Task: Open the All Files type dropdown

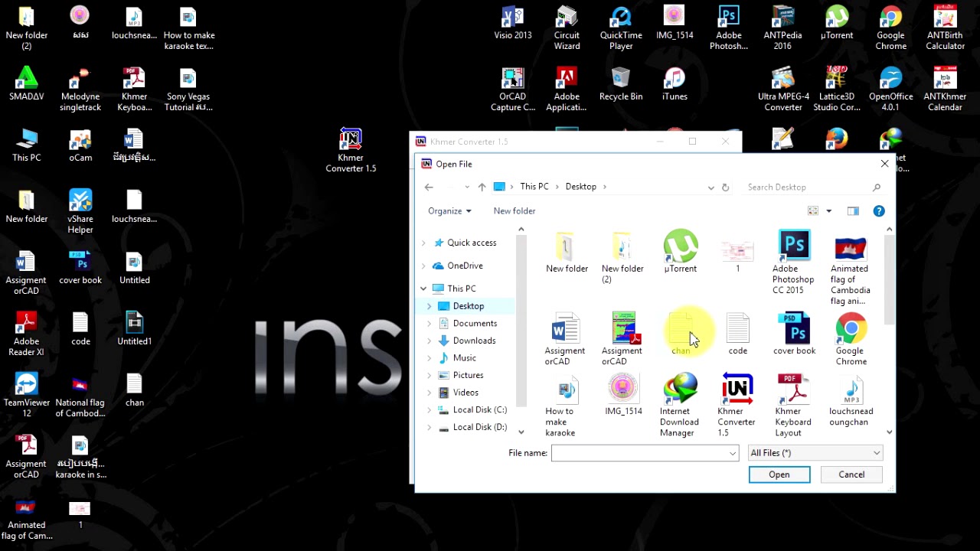Action: click(815, 453)
